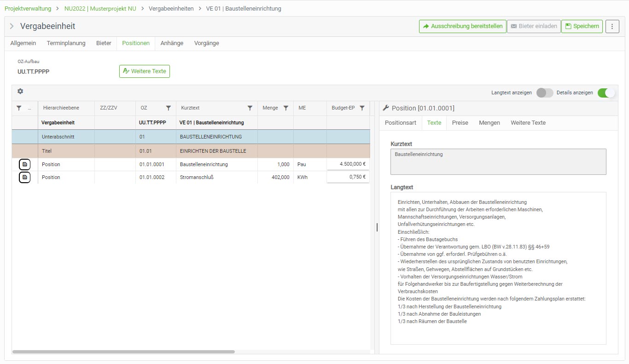Click Hierarchieebene column header
This screenshot has height=364, width=629.
click(x=66, y=108)
